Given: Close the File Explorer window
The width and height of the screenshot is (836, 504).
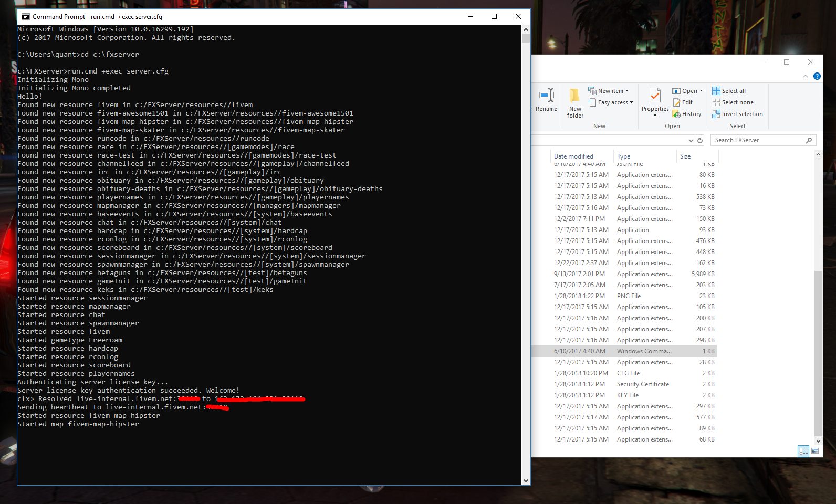Looking at the screenshot, I should pyautogui.click(x=811, y=62).
